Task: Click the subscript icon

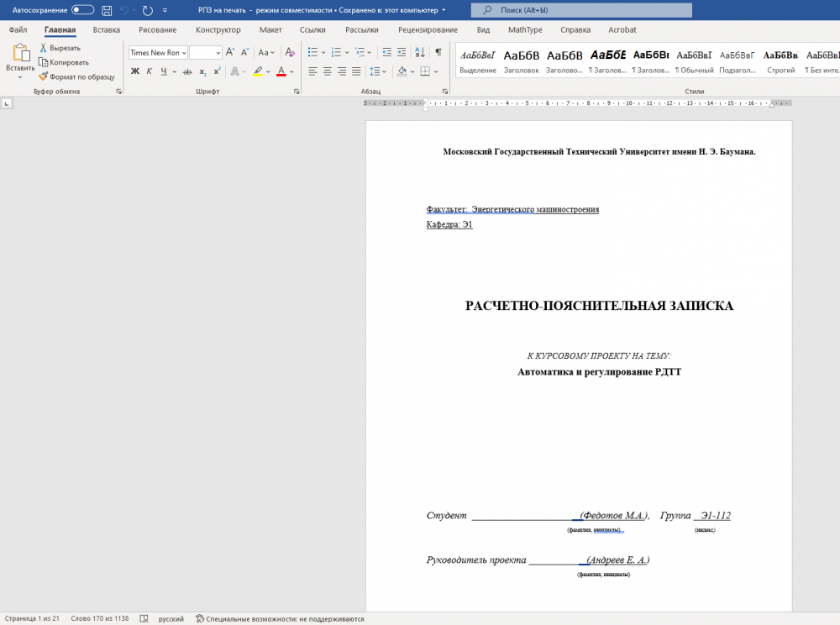Action: coord(203,71)
